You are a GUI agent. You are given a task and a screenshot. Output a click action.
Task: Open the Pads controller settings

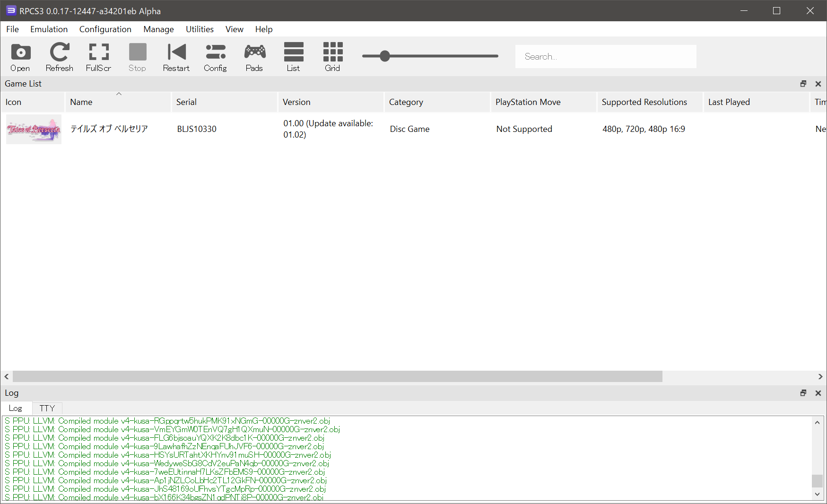255,57
